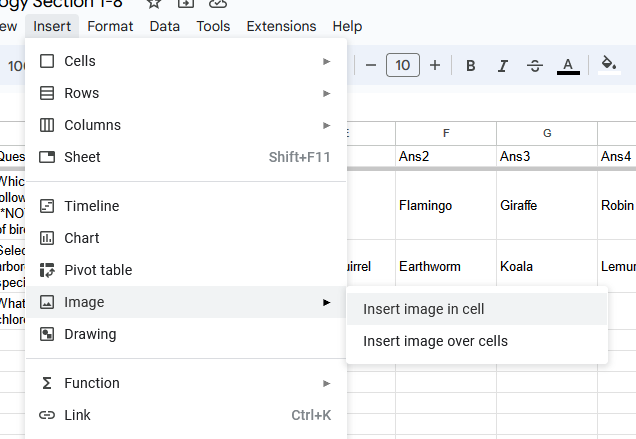Click the font size input field
This screenshot has height=439, width=636.
402,66
